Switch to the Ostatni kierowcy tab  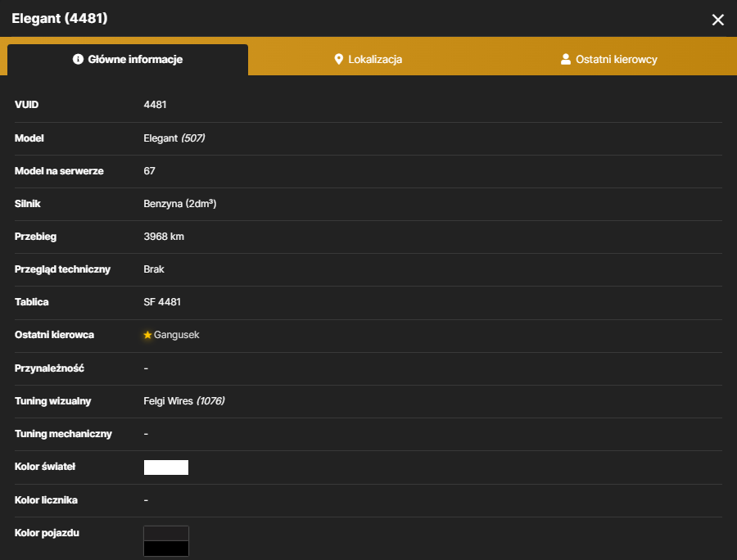609,60
